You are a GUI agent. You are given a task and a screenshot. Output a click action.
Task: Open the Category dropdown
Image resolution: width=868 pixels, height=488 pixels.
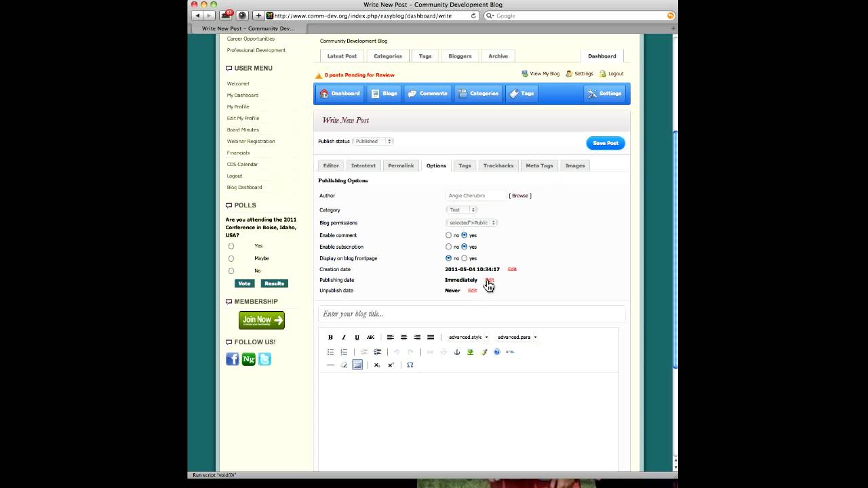pyautogui.click(x=461, y=210)
